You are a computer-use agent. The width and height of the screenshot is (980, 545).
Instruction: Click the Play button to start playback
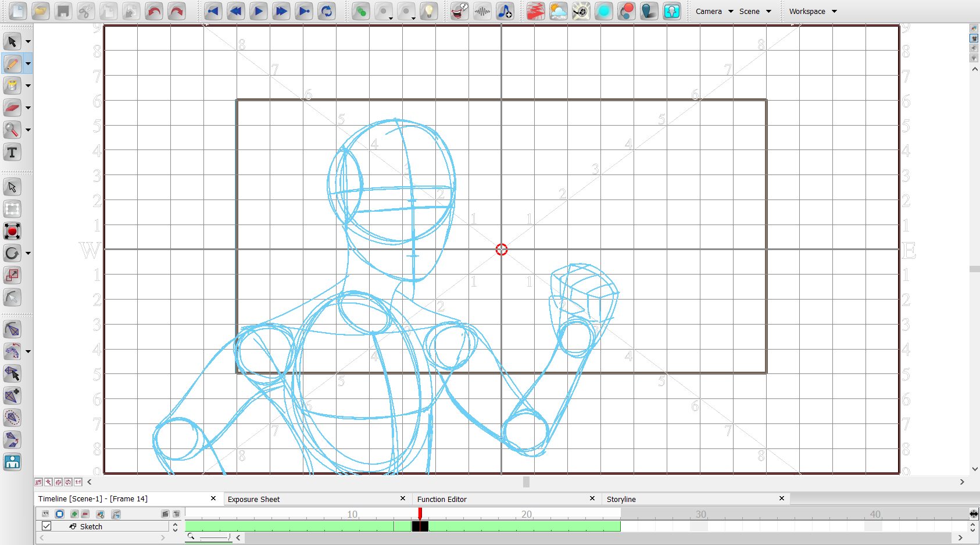pos(258,11)
